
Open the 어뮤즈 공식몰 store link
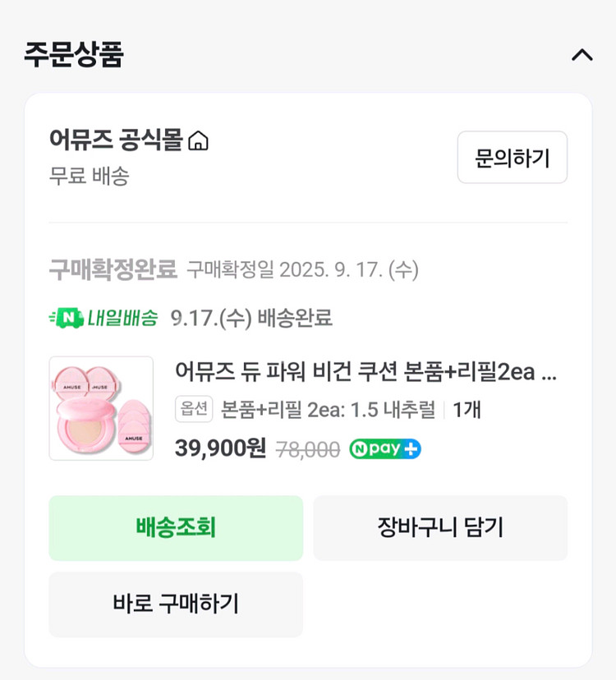coord(115,140)
